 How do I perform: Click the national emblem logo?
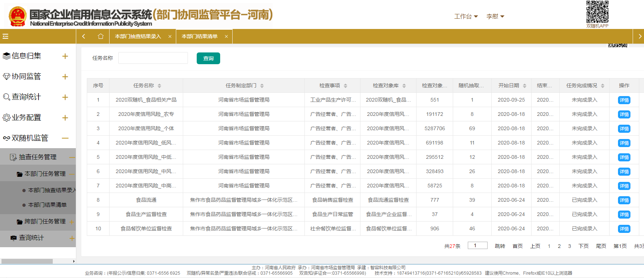click(x=17, y=17)
